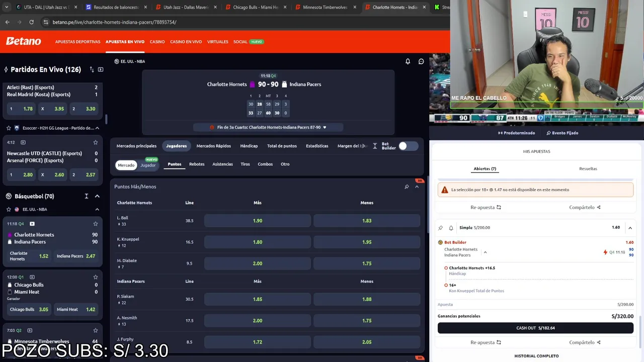
Task: Switch to Estadísticas tab
Action: coord(317,146)
